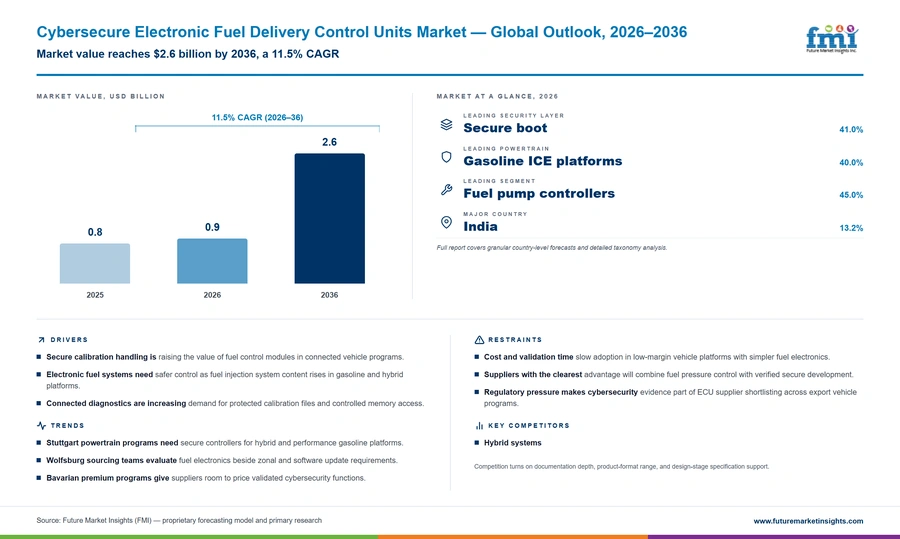Click the Competition turns on documentation depth note

[621, 467]
